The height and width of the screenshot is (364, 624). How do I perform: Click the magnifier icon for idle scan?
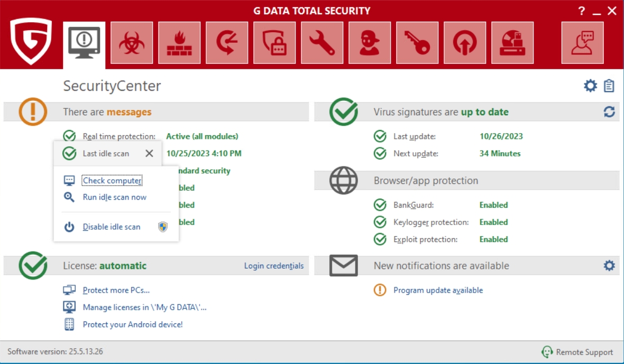point(69,197)
